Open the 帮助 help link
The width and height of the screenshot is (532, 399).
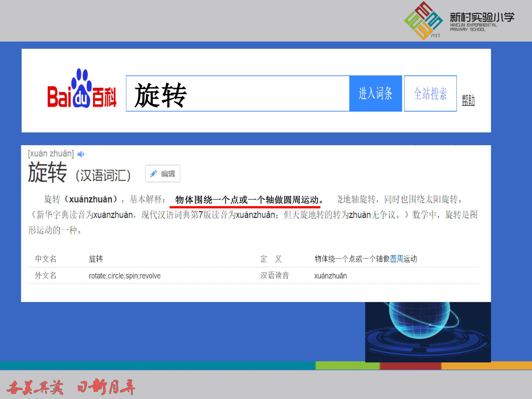(x=468, y=100)
